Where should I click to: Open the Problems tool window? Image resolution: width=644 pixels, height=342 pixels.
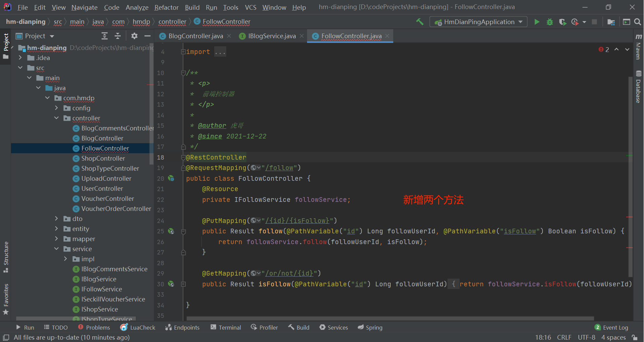point(94,327)
